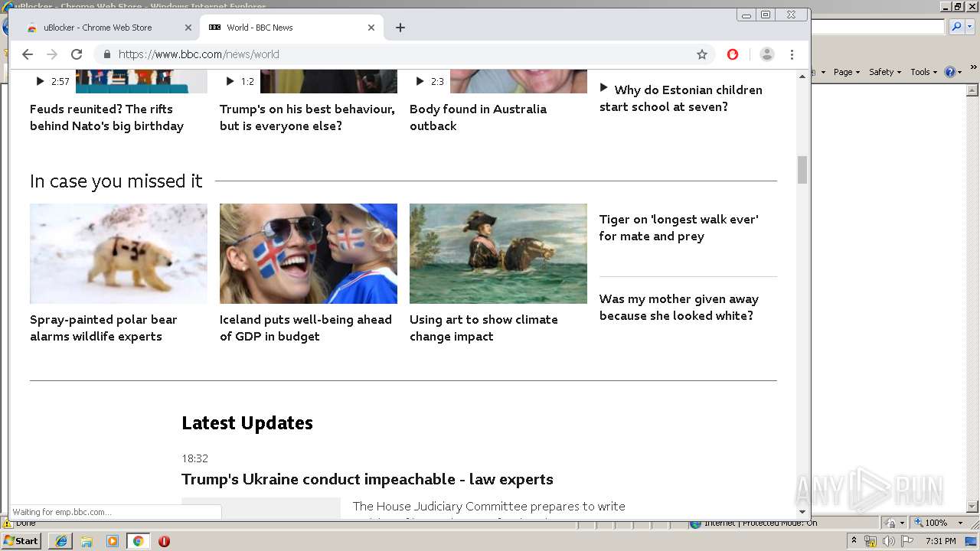
Task: Read 'Using art to show climate change impact'
Action: [x=483, y=328]
